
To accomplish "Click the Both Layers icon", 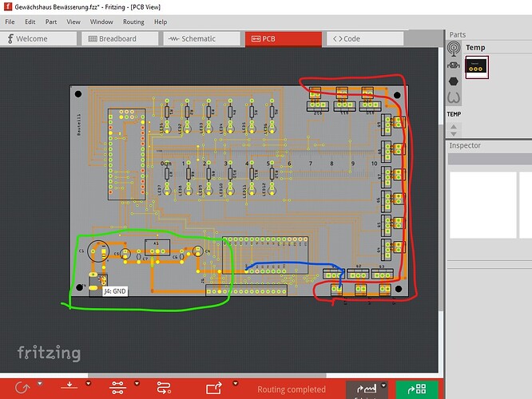I will click(x=117, y=388).
